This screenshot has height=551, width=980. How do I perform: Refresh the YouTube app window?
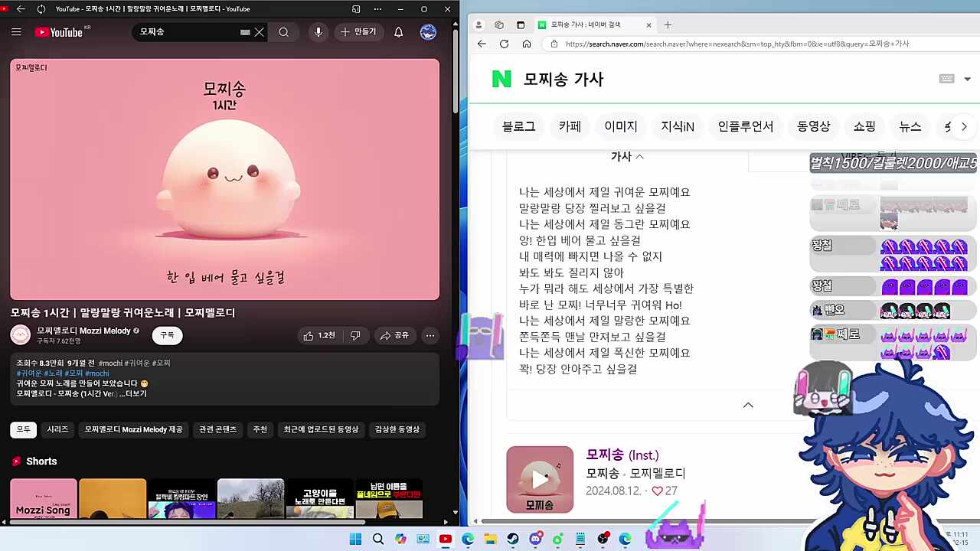point(41,9)
